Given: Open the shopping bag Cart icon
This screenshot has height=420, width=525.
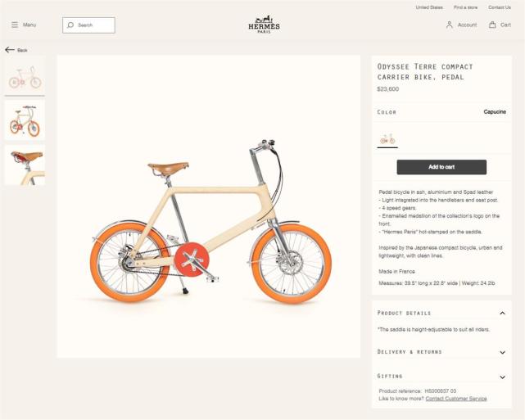Looking at the screenshot, I should pyautogui.click(x=492, y=25).
